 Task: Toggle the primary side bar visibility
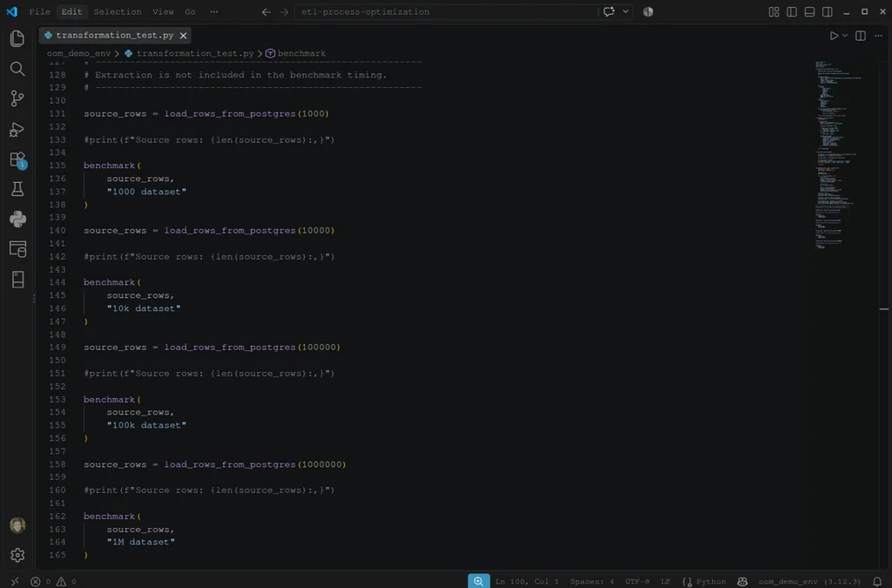791,12
